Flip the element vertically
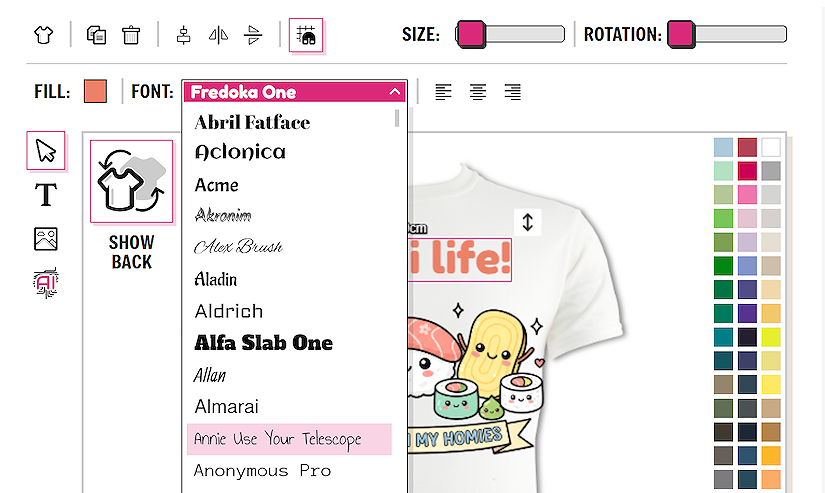The height and width of the screenshot is (493, 825). pos(253,35)
